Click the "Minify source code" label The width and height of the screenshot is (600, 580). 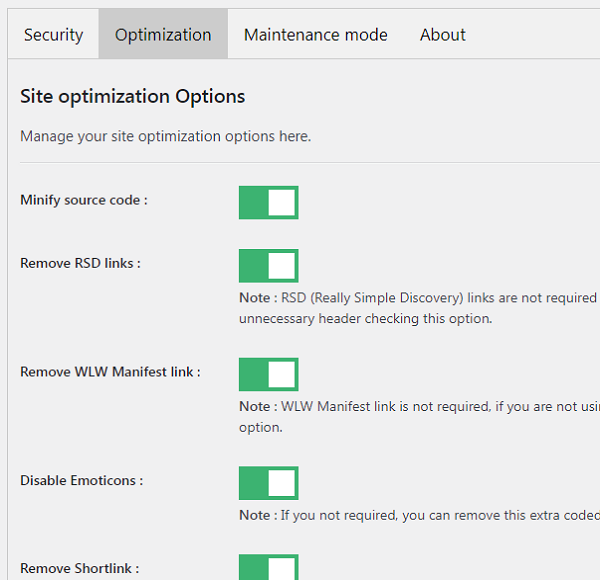coord(84,200)
